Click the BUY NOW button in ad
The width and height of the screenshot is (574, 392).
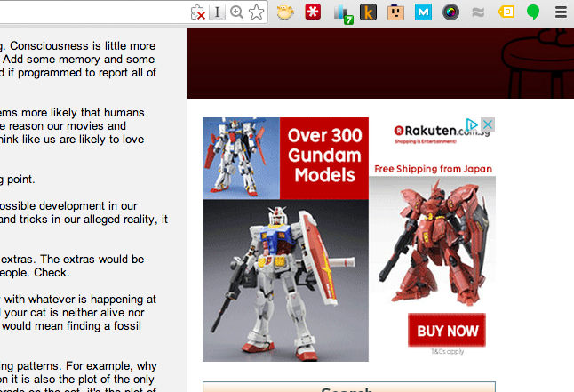click(x=447, y=330)
